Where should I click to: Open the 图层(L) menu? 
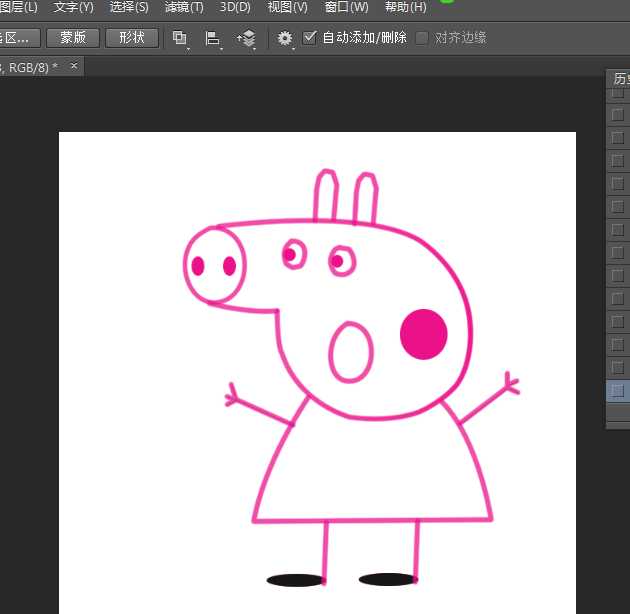18,7
